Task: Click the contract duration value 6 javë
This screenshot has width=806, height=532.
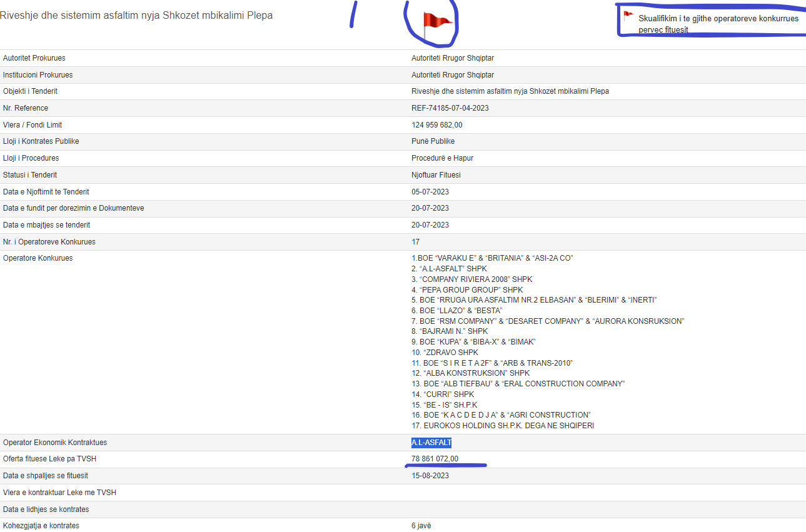Action: (x=421, y=526)
